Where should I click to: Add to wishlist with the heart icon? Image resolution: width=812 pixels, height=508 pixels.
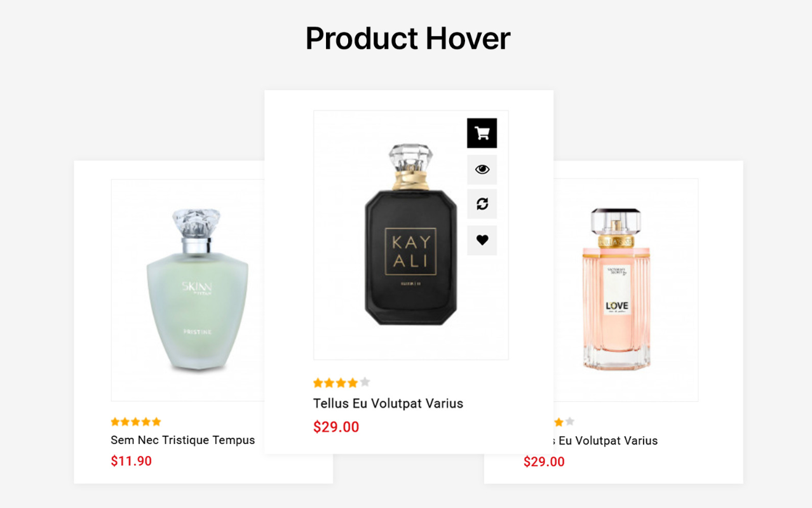coord(482,240)
